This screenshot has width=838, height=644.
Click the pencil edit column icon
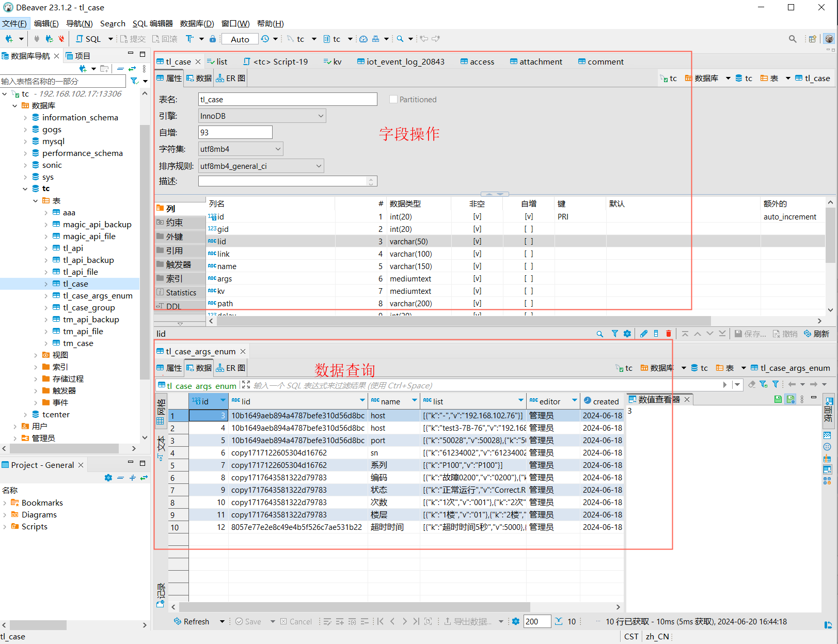(x=643, y=334)
